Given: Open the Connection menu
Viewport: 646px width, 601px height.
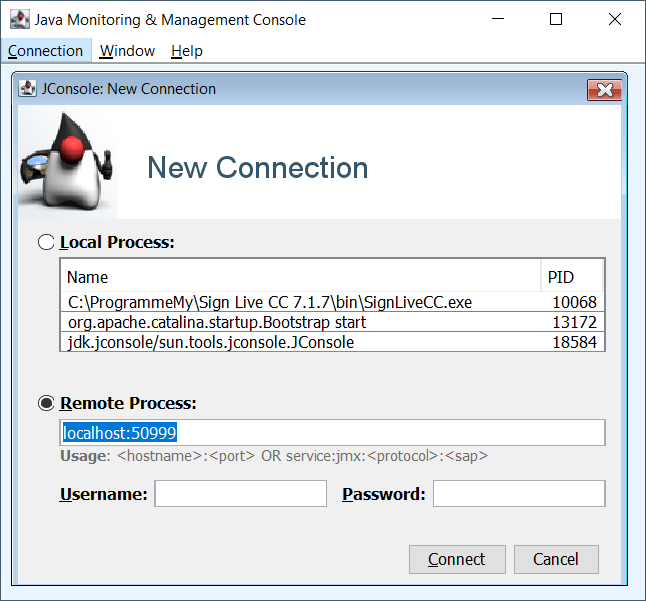Looking at the screenshot, I should coord(45,51).
